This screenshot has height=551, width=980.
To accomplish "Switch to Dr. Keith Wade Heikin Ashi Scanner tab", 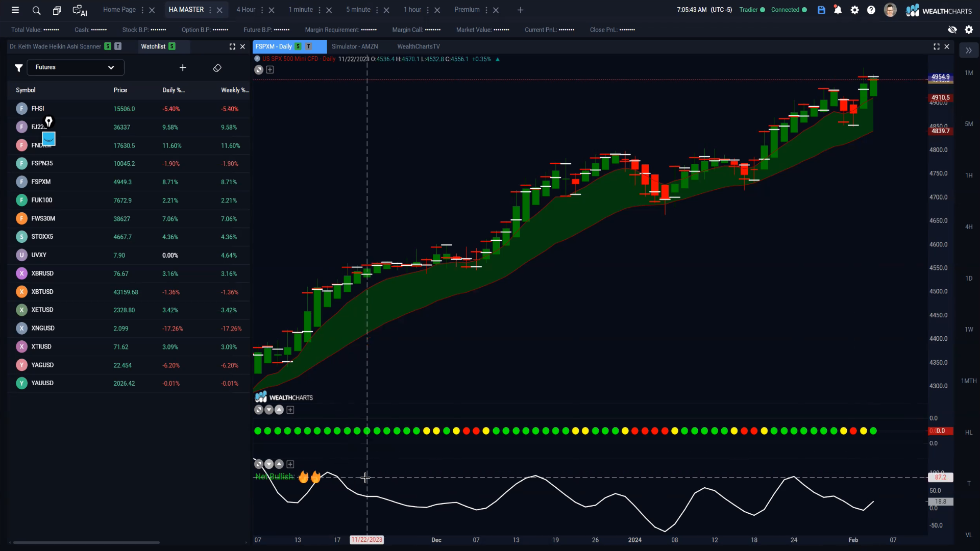I will pyautogui.click(x=55, y=46).
